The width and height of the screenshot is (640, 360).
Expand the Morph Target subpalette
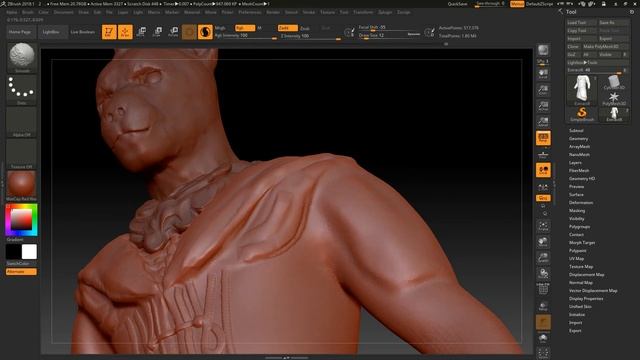coord(582,242)
